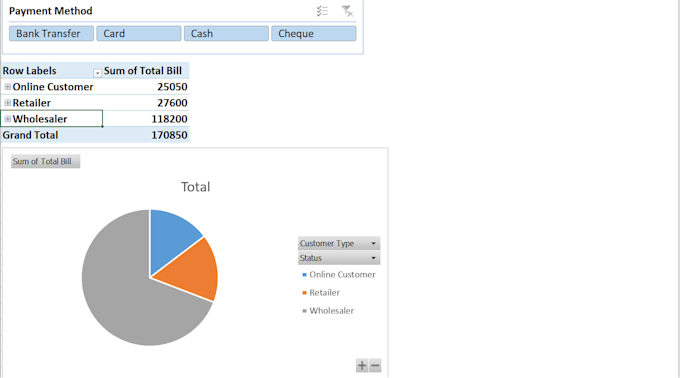The width and height of the screenshot is (680, 378).
Task: Select Grand Total label cell
Action: click(52, 135)
